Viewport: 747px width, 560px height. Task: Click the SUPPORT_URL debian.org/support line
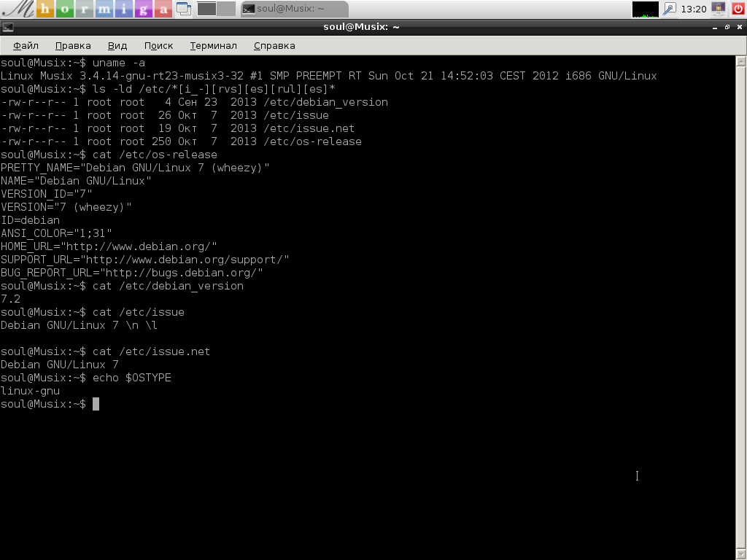145,260
